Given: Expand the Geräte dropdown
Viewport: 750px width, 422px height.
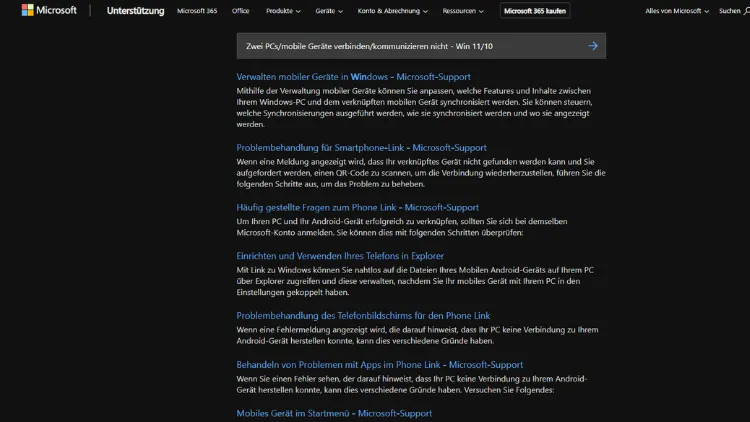Looking at the screenshot, I should pyautogui.click(x=329, y=11).
